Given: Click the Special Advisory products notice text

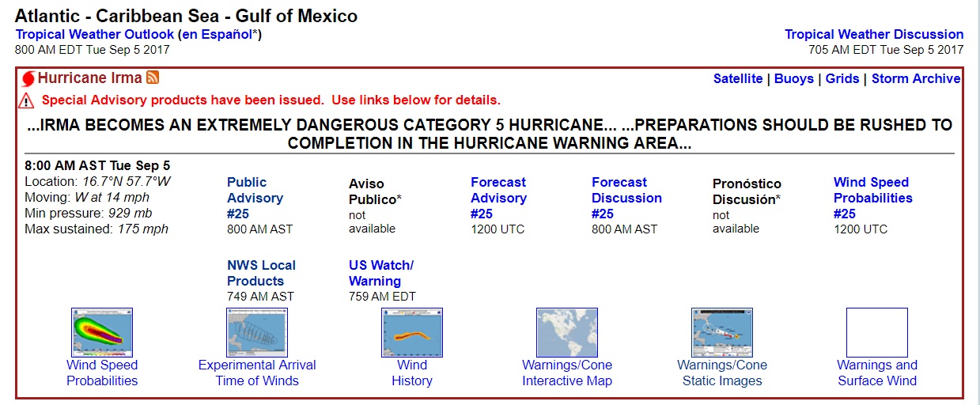Looking at the screenshot, I should point(271,100).
